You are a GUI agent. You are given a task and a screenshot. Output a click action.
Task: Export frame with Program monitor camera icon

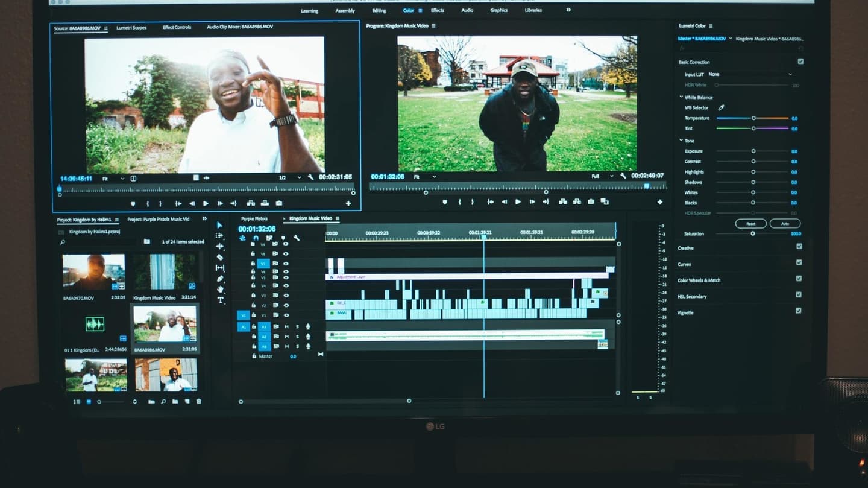click(x=591, y=202)
